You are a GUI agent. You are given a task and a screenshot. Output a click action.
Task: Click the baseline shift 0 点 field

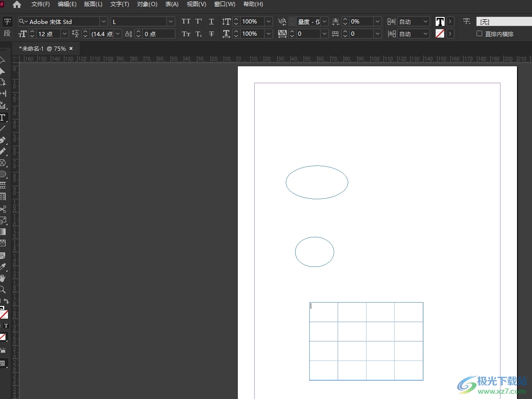159,34
